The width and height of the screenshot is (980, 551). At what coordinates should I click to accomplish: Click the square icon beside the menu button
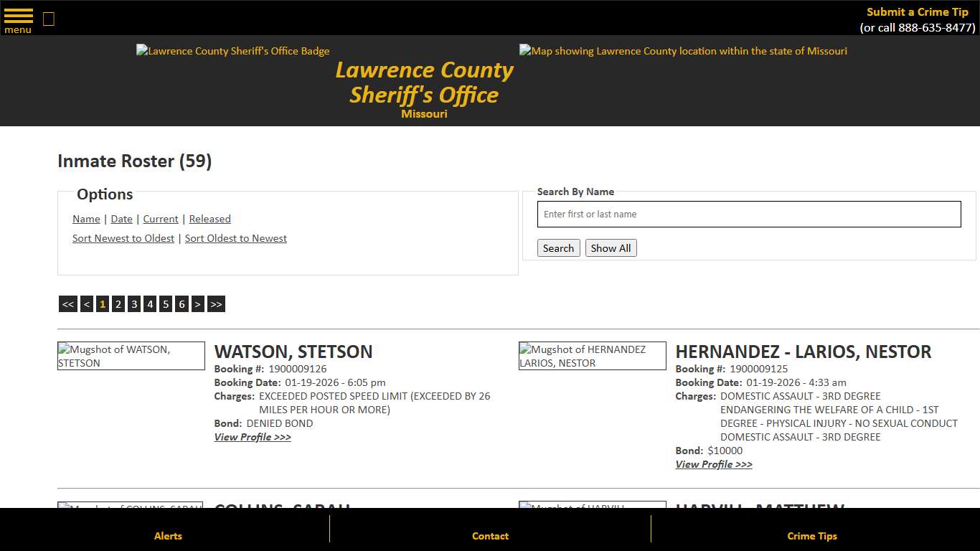click(48, 18)
